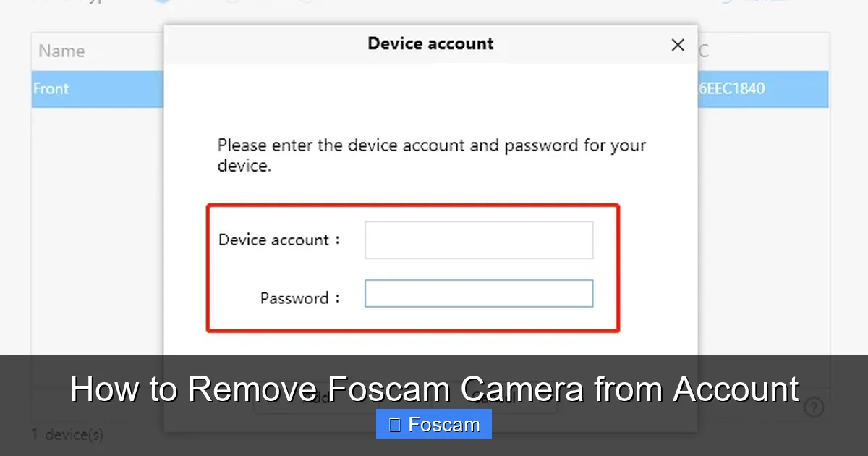
Task: Click the X icon inside the dialog header
Action: point(678,45)
